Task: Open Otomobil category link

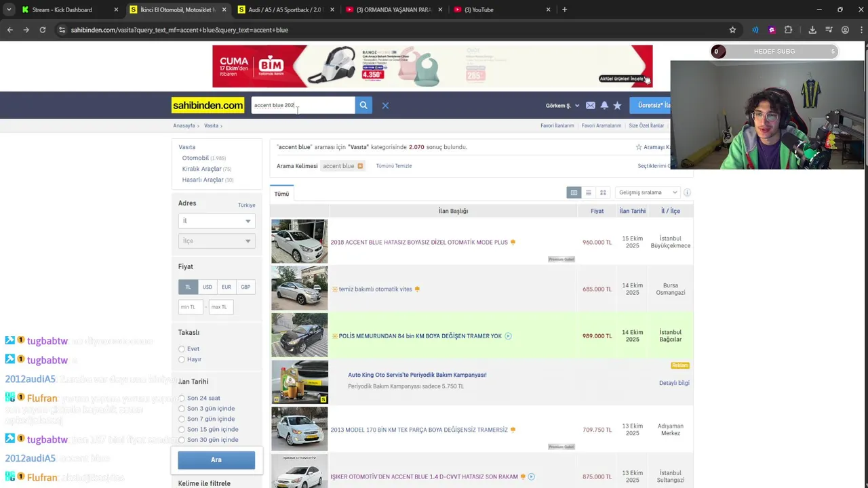Action: [x=195, y=158]
